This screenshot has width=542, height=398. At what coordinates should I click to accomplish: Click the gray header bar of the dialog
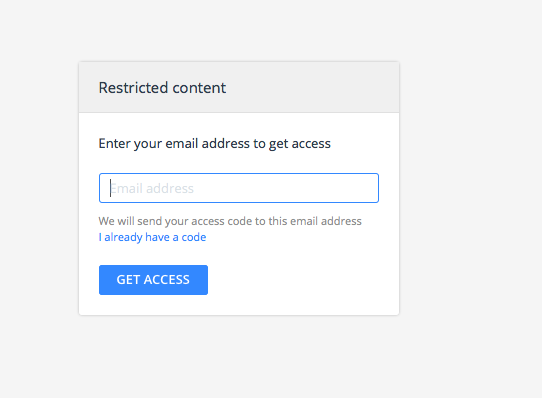239,87
